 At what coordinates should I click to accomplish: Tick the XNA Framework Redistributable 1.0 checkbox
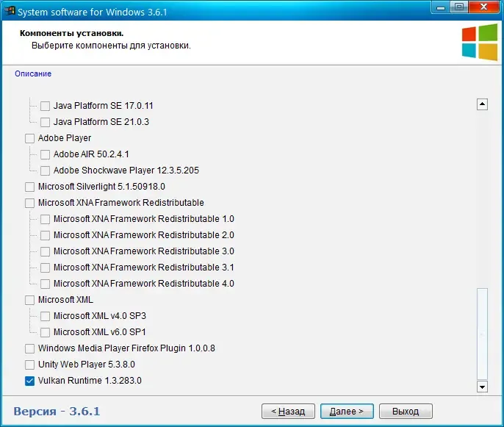point(45,219)
